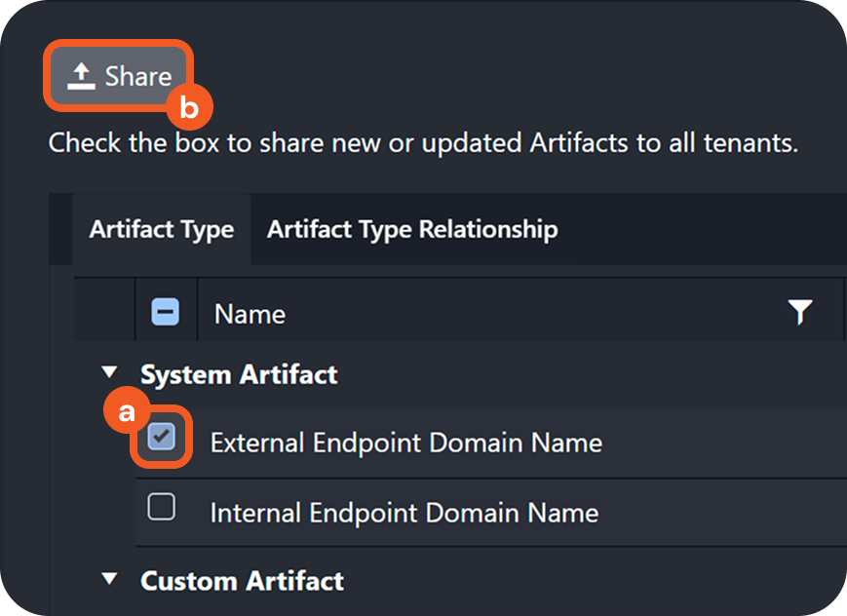Click the Share button
Image resolution: width=847 pixels, height=616 pixels.
point(119,76)
